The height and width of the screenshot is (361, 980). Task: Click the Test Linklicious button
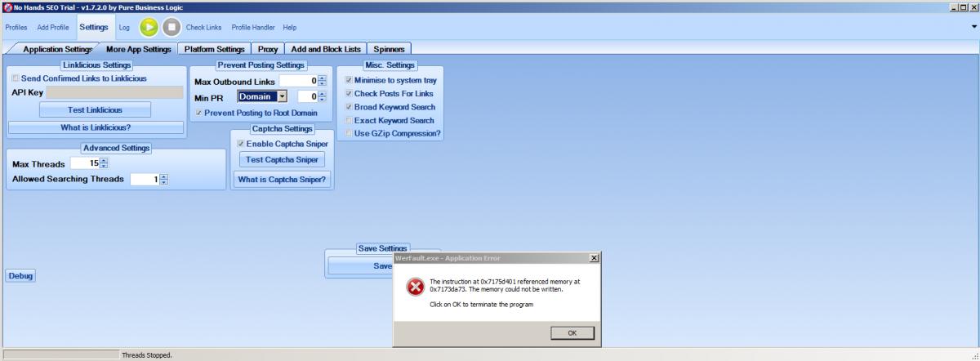[x=96, y=109]
